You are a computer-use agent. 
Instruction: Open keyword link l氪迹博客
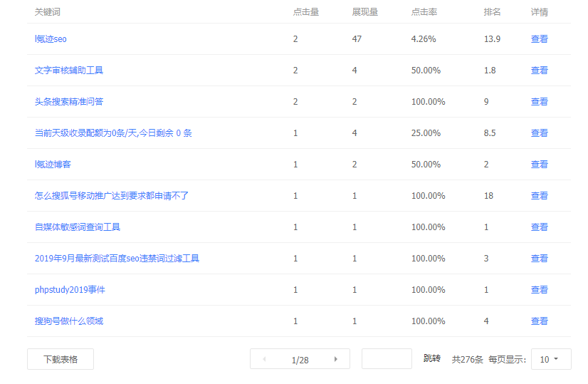[x=53, y=165]
